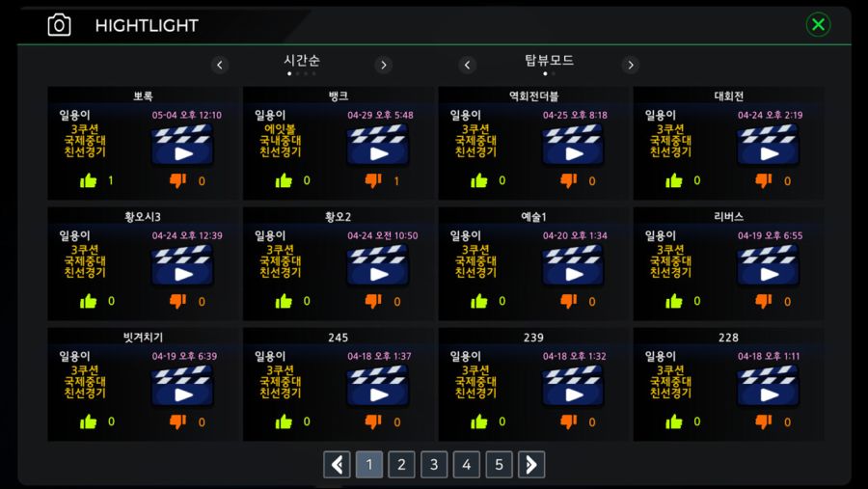868x489 pixels.
Task: Change 탑뷰모드 to the previous view mode
Action: 467,66
